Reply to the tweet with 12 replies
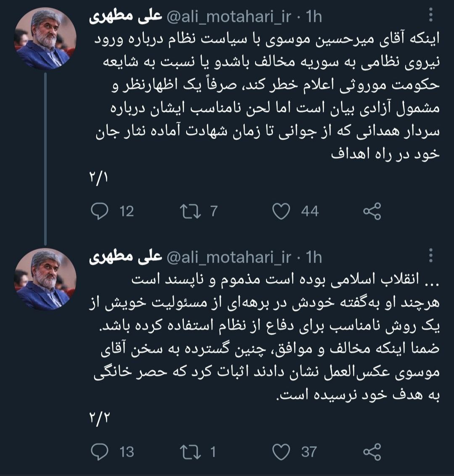This screenshot has width=454, height=476. pos(100,211)
